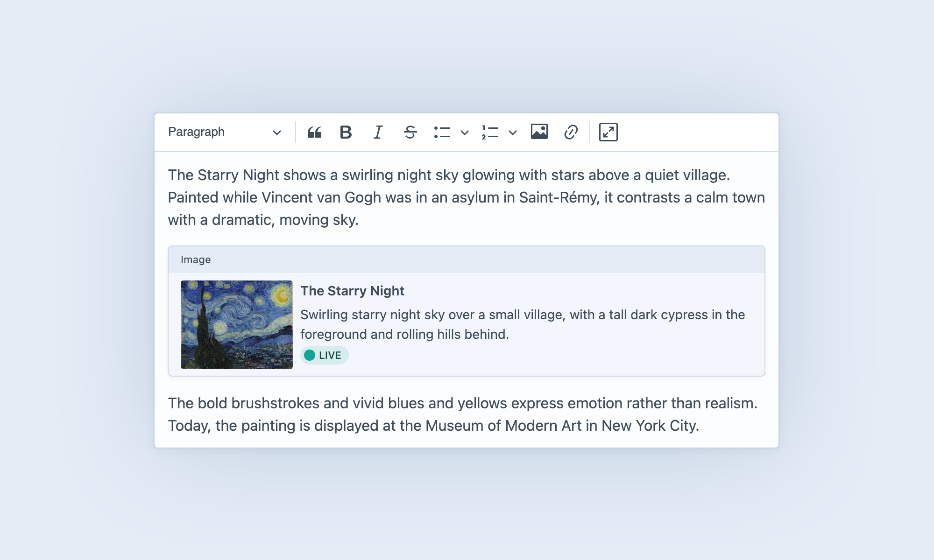Expand numbered list style options
The height and width of the screenshot is (560, 934).
(513, 133)
